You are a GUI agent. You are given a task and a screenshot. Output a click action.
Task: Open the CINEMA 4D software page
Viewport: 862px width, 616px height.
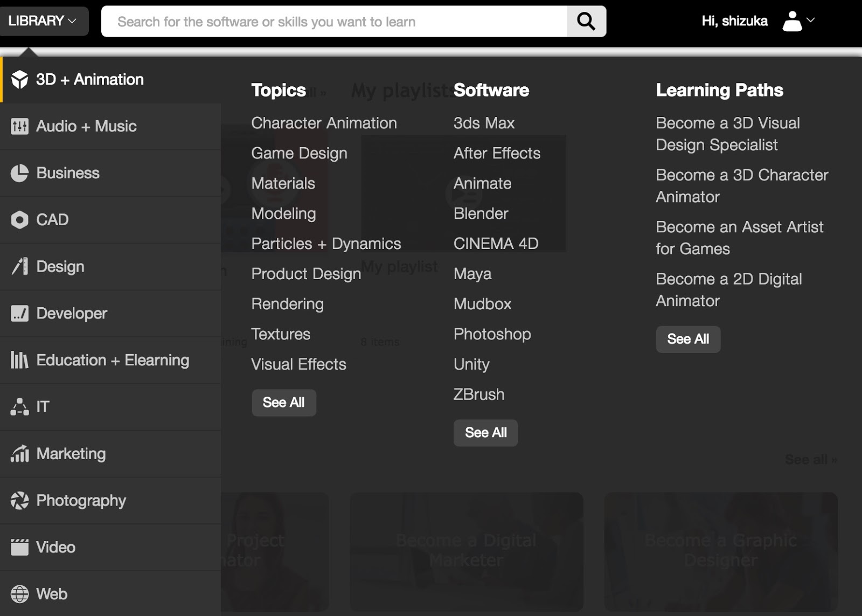click(x=496, y=244)
